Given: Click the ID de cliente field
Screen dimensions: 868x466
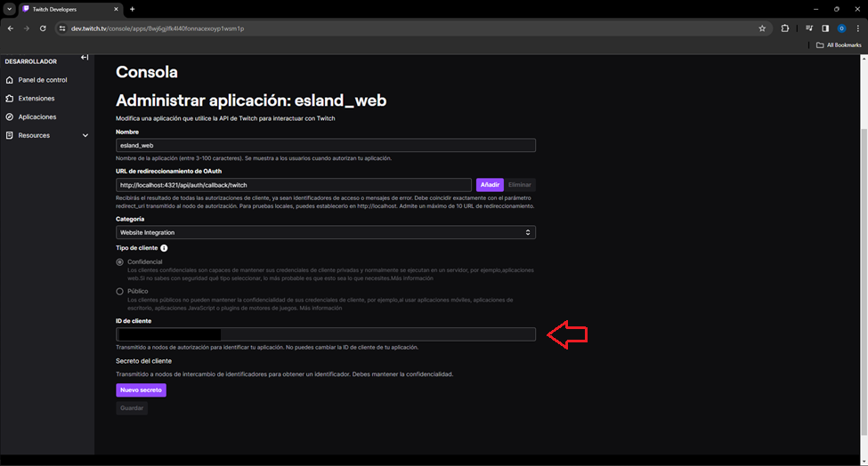Looking at the screenshot, I should coord(326,334).
